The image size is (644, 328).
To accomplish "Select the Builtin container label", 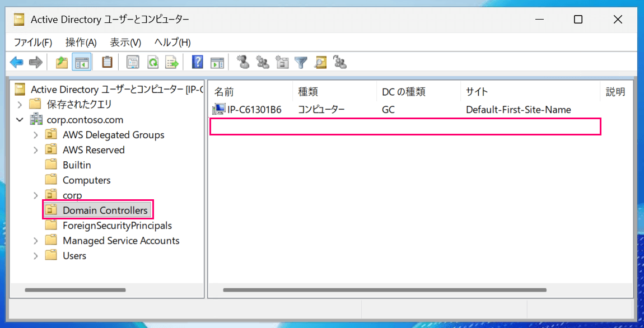I will point(77,165).
